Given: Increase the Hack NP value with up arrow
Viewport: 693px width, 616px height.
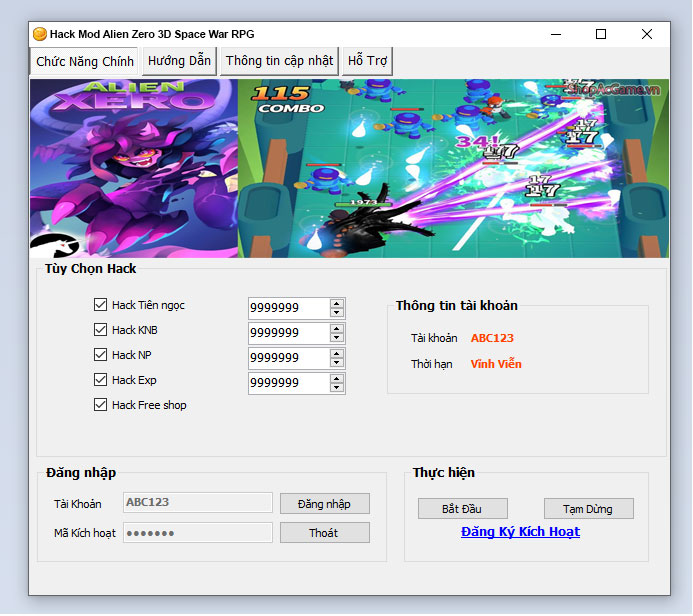Looking at the screenshot, I should [x=337, y=354].
